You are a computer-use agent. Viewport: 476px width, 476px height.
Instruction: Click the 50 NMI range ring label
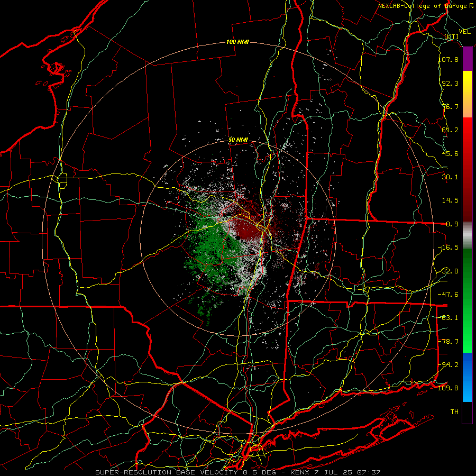click(238, 140)
